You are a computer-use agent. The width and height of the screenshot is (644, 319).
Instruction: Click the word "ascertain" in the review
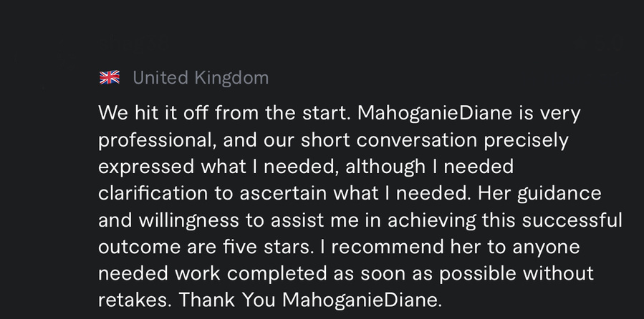(284, 193)
